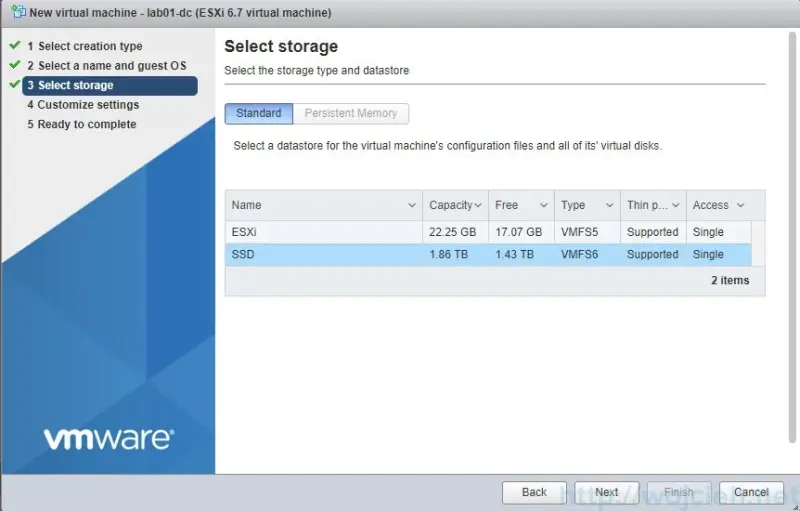This screenshot has height=511, width=800.
Task: Expand the Free column sort menu
Action: coord(544,206)
